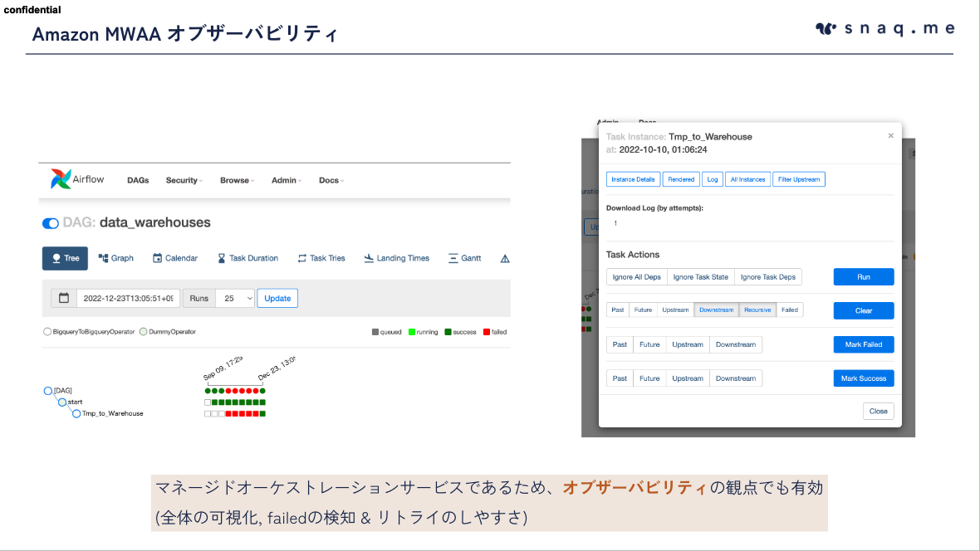The width and height of the screenshot is (980, 551).
Task: Toggle Downstream in the Mark Failed row
Action: pos(736,344)
